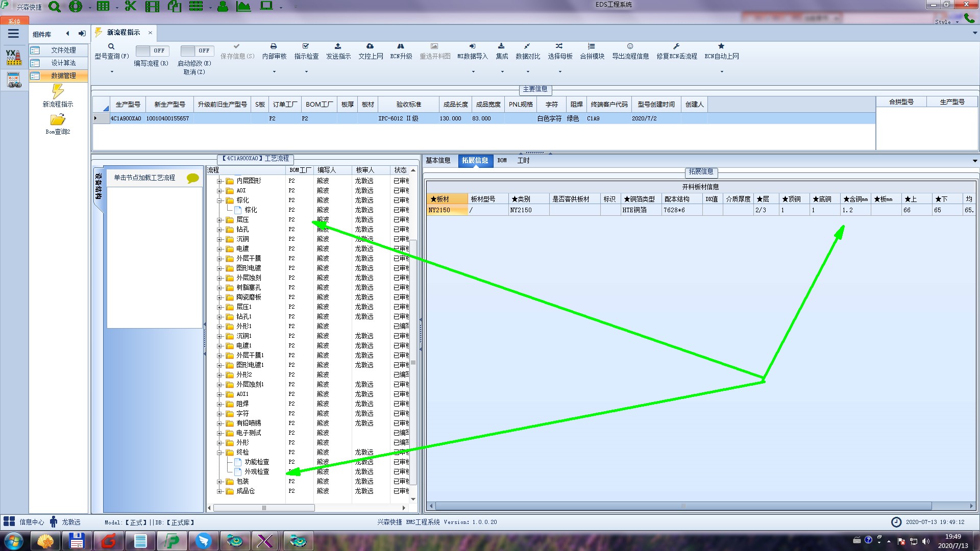
Task: Toggle the 自动修改 OFF switch
Action: coord(197,51)
